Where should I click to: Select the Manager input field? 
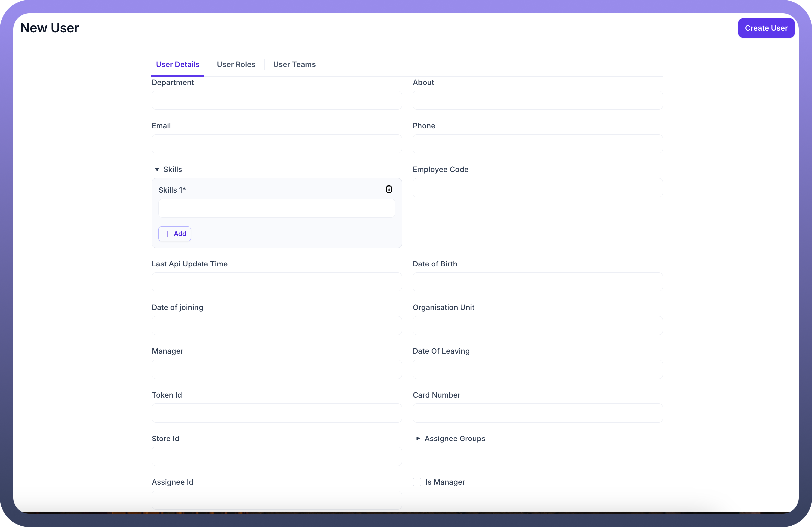coord(276,369)
